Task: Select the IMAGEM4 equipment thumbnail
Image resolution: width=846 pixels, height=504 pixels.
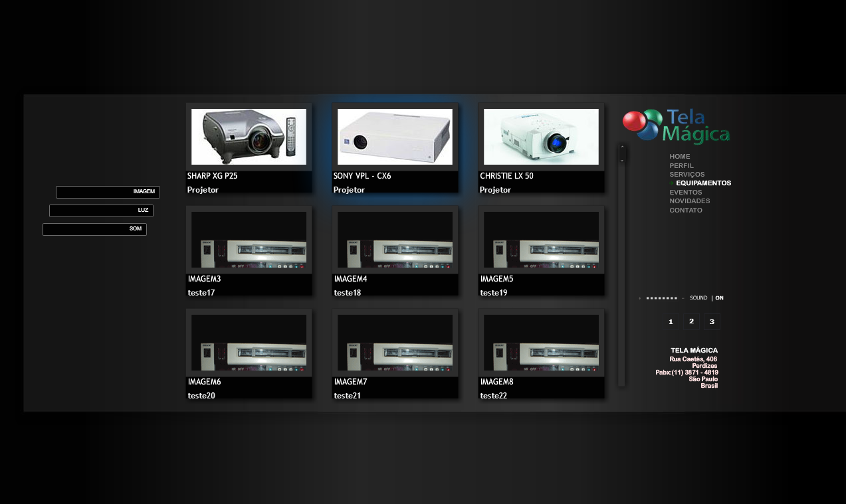Action: (395, 240)
